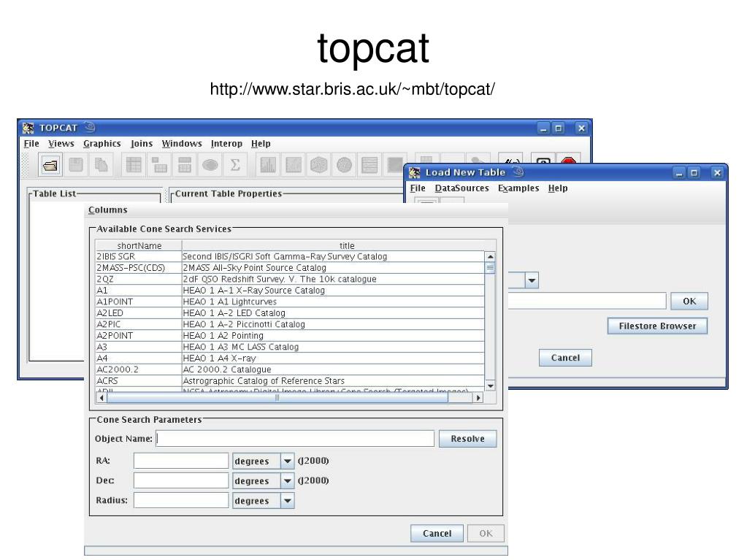Open the 3D cube plot icon

click(x=318, y=165)
